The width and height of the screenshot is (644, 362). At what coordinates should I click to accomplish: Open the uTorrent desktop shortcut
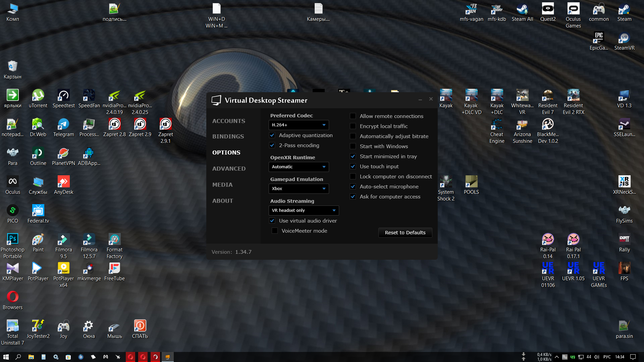38,99
